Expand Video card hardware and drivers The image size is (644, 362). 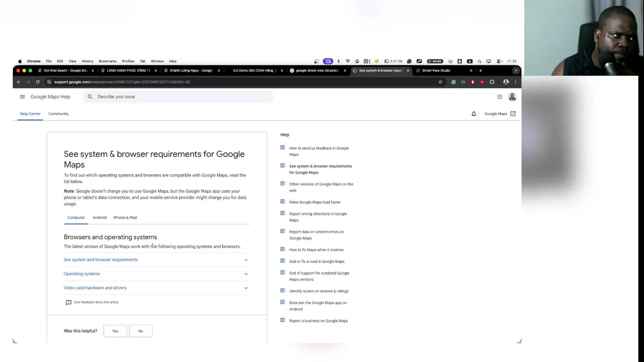click(x=156, y=288)
